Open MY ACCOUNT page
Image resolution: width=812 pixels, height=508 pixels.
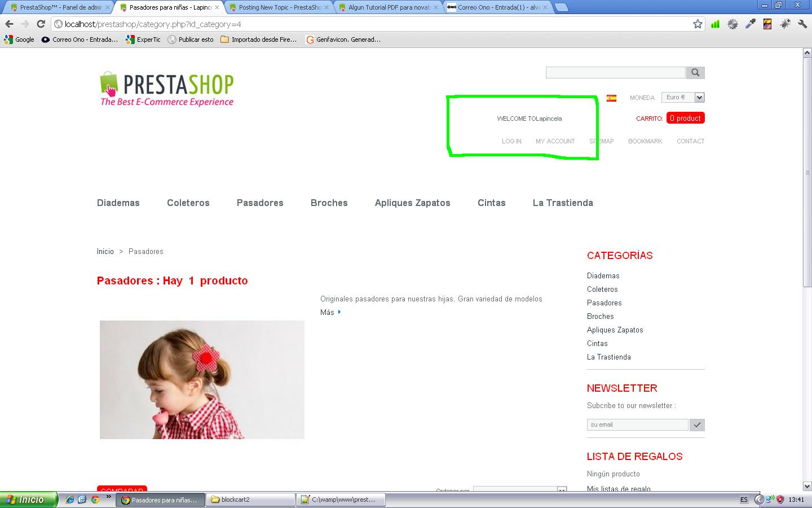pyautogui.click(x=555, y=141)
